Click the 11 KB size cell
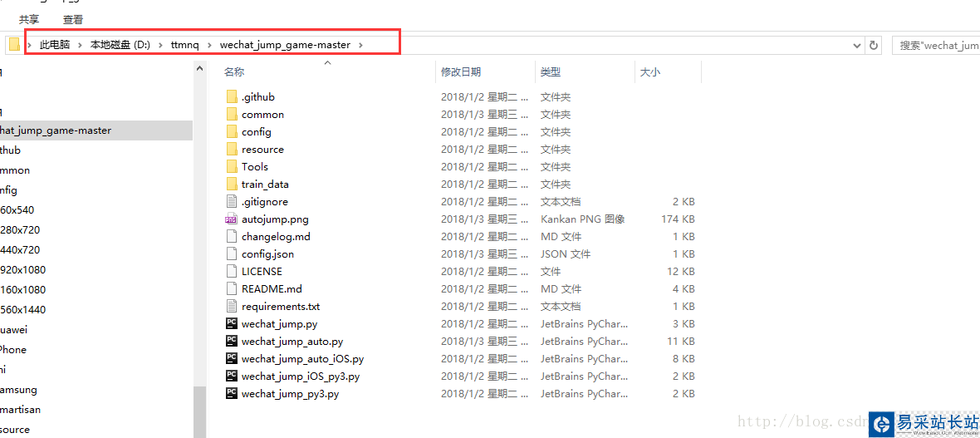The height and width of the screenshot is (438, 980). tap(680, 342)
